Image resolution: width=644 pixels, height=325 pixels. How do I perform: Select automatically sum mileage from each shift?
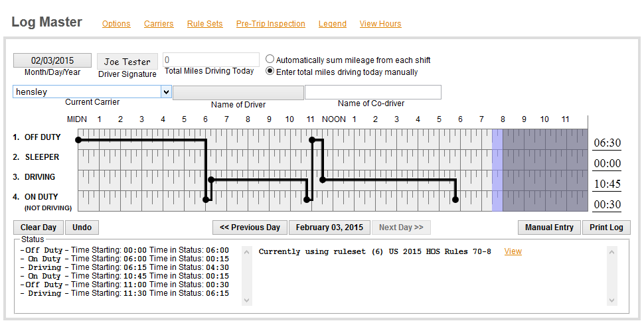270,59
